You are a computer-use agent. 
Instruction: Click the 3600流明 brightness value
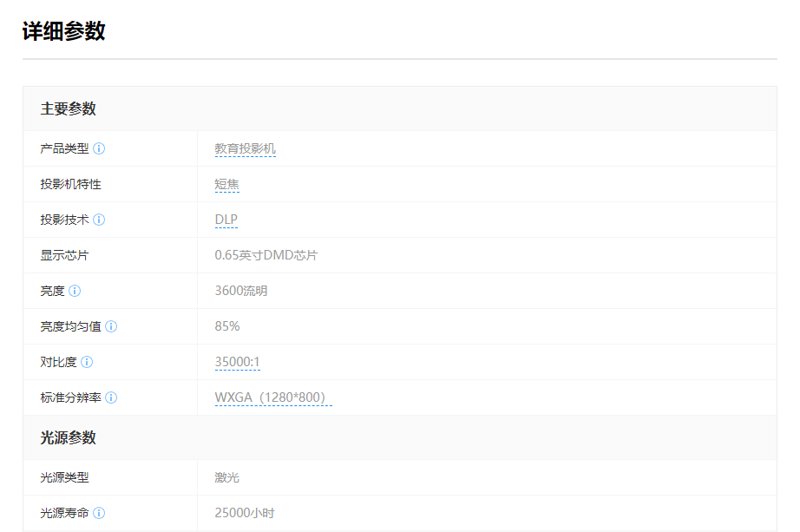pos(240,291)
